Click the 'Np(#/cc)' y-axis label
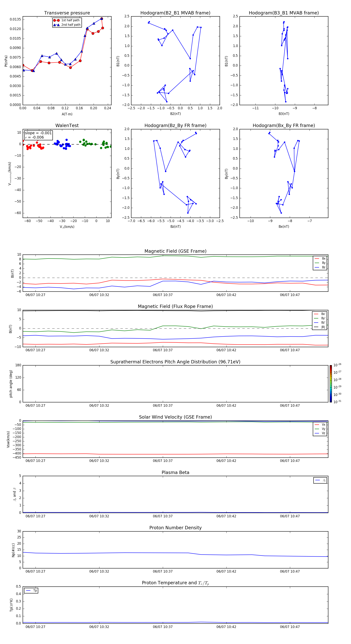Viewport: 351px width, 644px height. click(x=13, y=550)
